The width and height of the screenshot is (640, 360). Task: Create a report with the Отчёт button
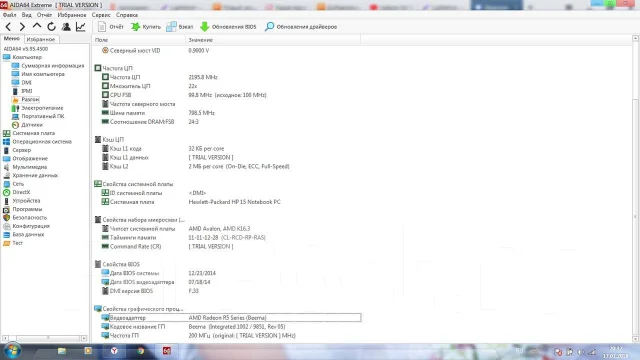(x=111, y=27)
